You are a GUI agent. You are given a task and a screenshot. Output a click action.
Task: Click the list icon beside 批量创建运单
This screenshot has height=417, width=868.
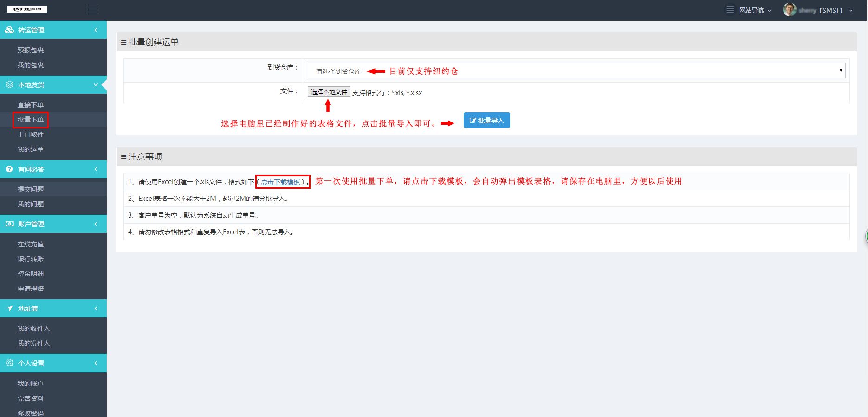pos(123,42)
